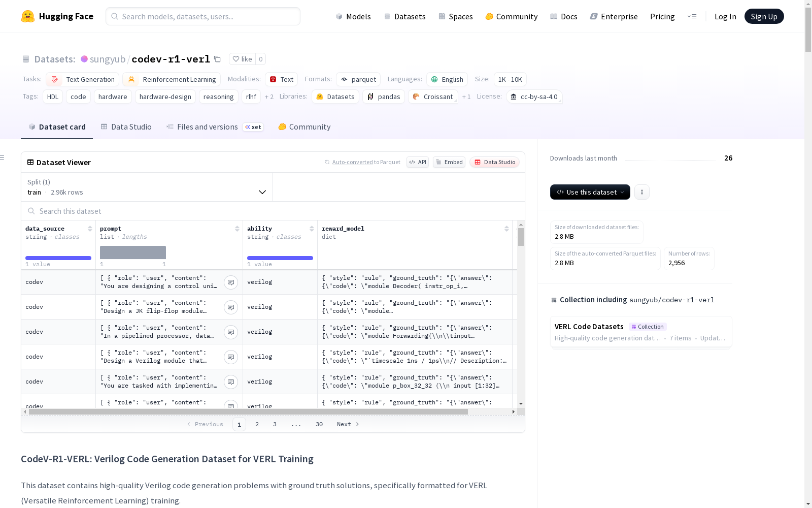The height and width of the screenshot is (508, 812).
Task: Click the English language tag
Action: tap(447, 79)
